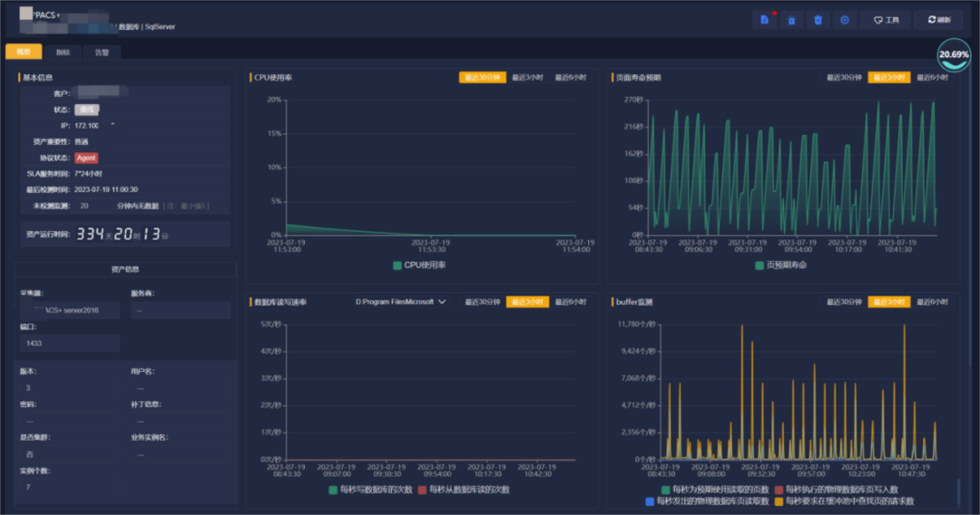Viewport: 980px width, 515px height.
Task: Switch to the 概要 overview tab
Action: pos(24,52)
